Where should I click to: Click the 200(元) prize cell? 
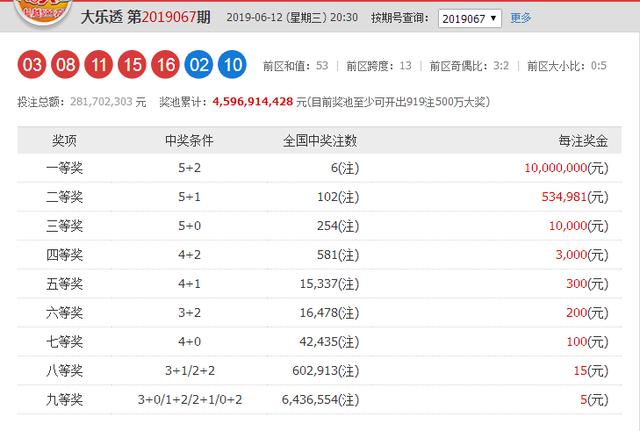coord(587,313)
